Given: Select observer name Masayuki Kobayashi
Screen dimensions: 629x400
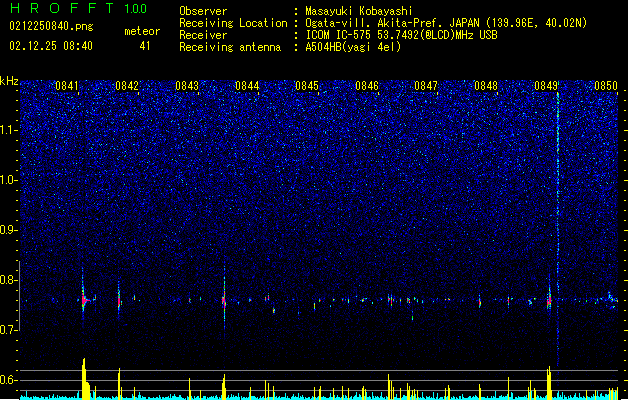Looking at the screenshot, I should point(359,11).
